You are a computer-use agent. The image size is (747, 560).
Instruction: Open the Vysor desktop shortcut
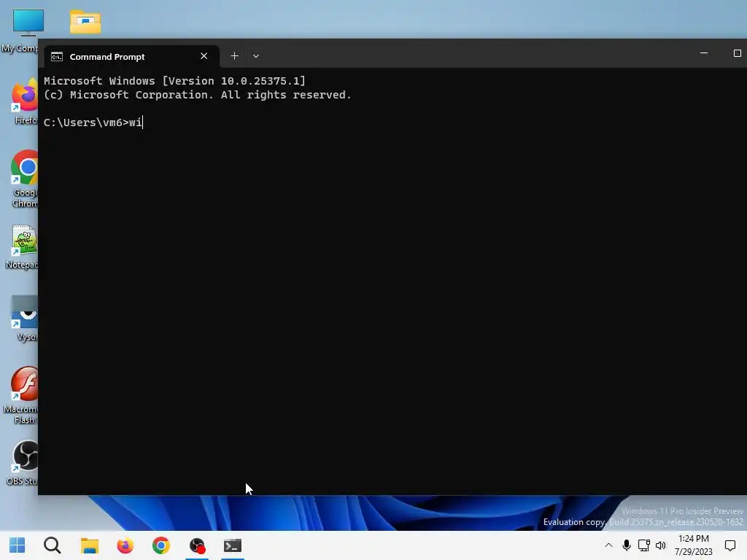pyautogui.click(x=25, y=318)
